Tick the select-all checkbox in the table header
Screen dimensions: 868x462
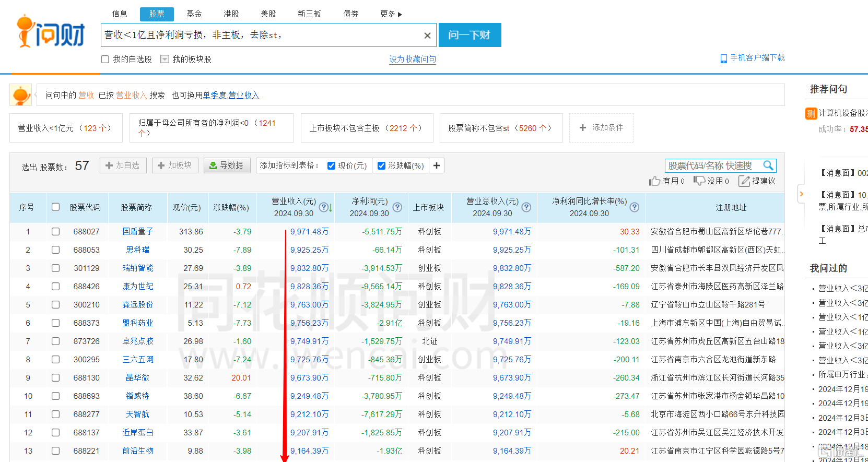coord(55,207)
